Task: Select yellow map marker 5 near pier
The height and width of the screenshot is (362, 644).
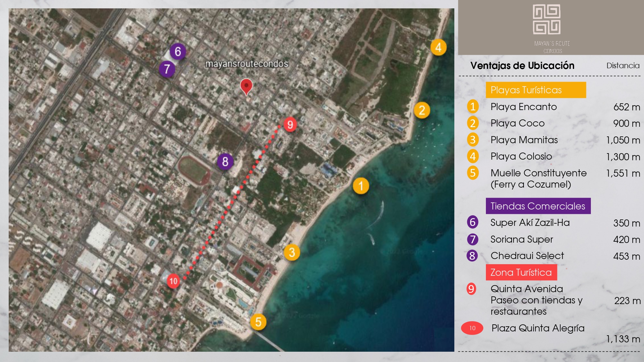Action: point(258,322)
